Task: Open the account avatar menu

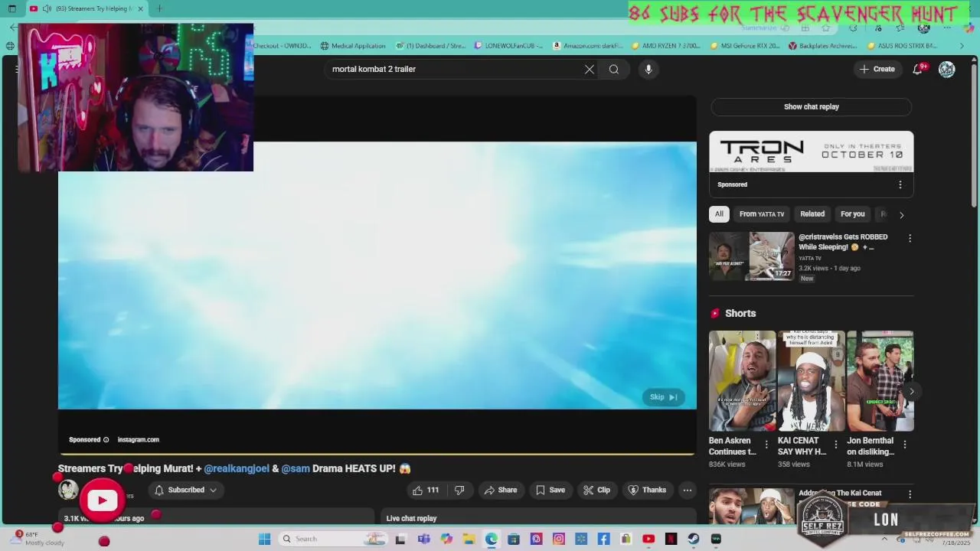Action: click(x=947, y=70)
